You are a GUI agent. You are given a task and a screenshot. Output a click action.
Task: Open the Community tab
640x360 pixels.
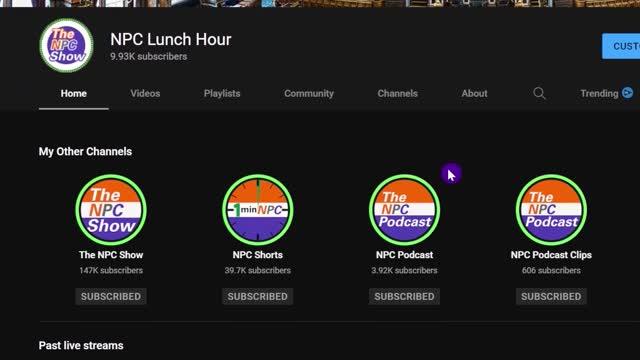pos(309,93)
